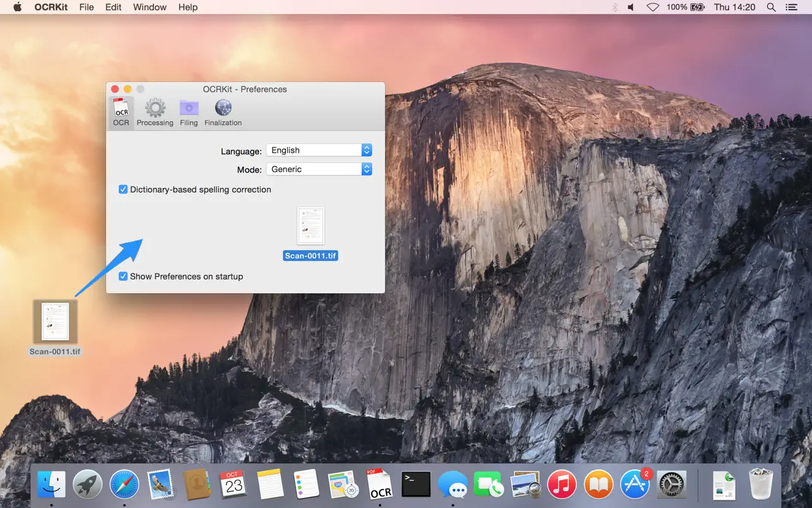
Task: Open the Mode dropdown set to Generic
Action: click(319, 169)
